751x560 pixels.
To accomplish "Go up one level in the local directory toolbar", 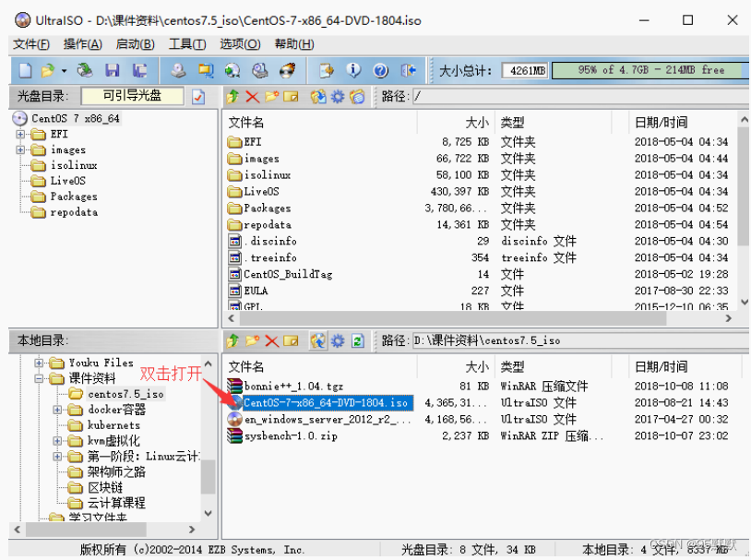I will (x=232, y=341).
